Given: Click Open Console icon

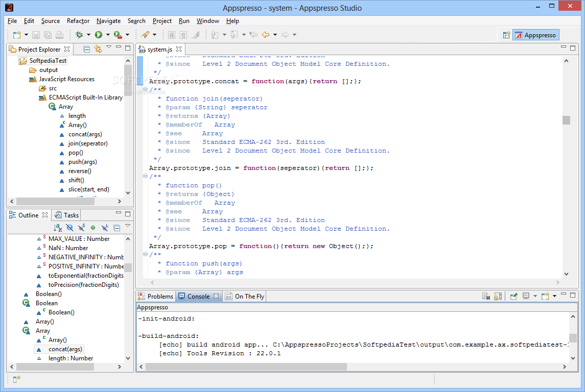Looking at the screenshot, I should click(545, 296).
